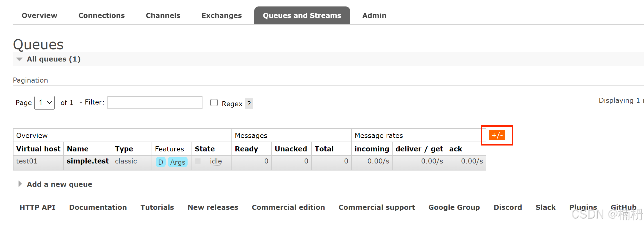Image resolution: width=644 pixels, height=225 pixels.
Task: Open the Documentation footer link
Action: (98, 207)
